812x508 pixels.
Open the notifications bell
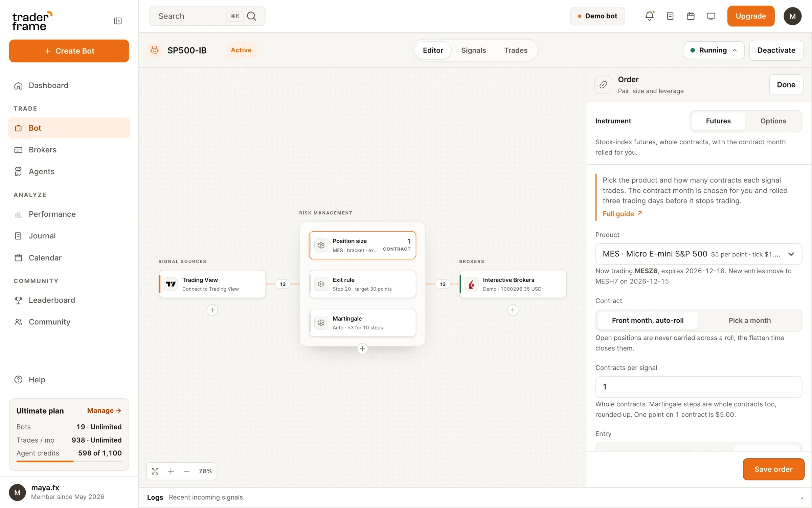click(649, 16)
